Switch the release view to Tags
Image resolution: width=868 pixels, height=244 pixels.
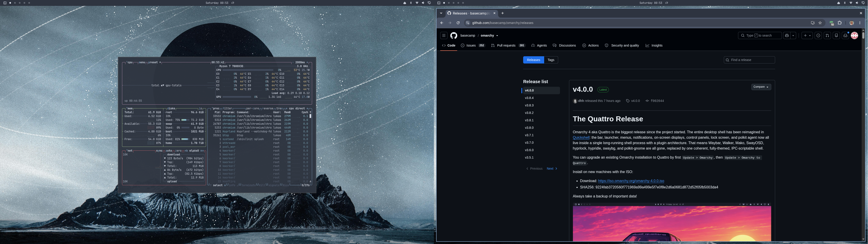551,60
